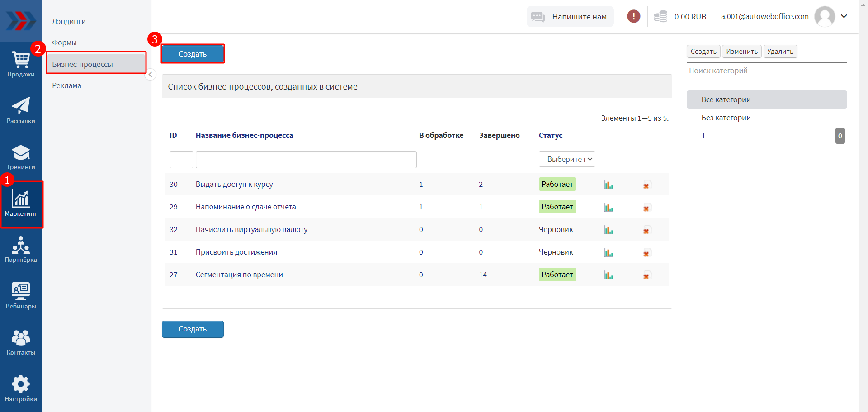868x412 pixels.
Task: Delete process Сегментация по времени
Action: pyautogui.click(x=646, y=275)
